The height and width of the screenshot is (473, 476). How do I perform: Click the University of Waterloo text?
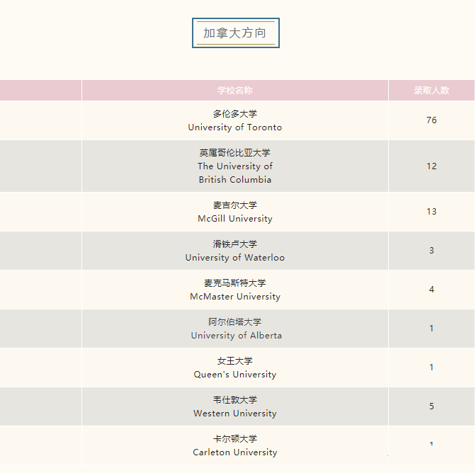(234, 258)
